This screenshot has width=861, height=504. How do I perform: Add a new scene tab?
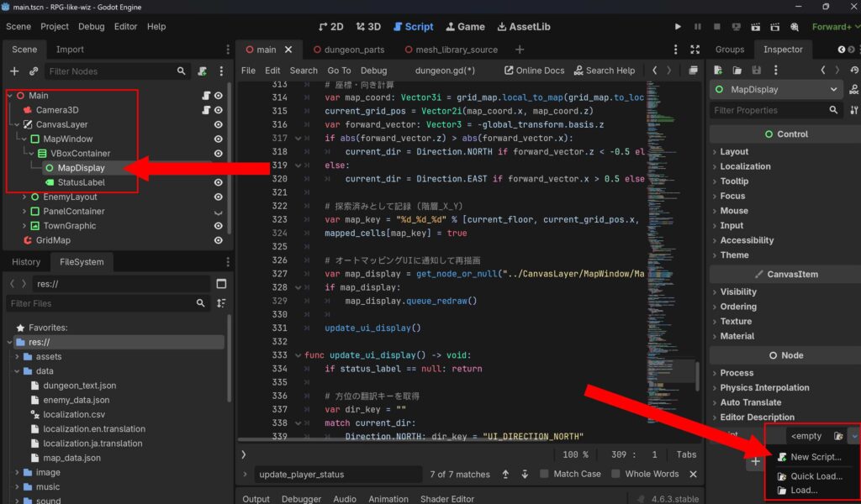[x=520, y=50]
